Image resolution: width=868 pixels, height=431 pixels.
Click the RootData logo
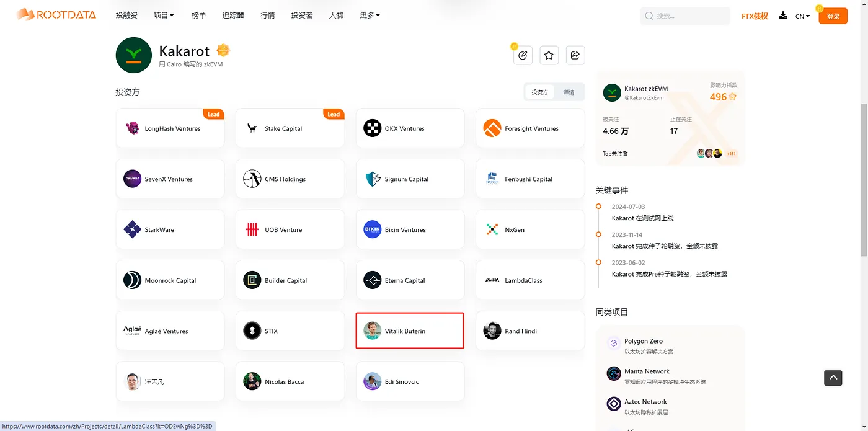[56, 15]
